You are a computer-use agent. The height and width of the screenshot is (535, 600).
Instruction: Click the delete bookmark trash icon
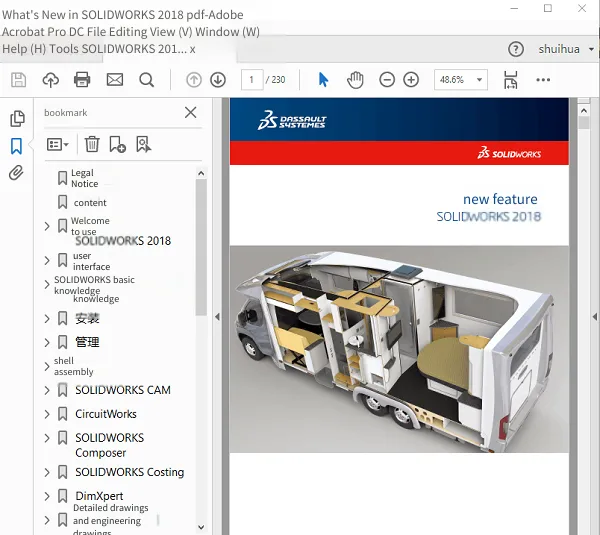click(92, 144)
